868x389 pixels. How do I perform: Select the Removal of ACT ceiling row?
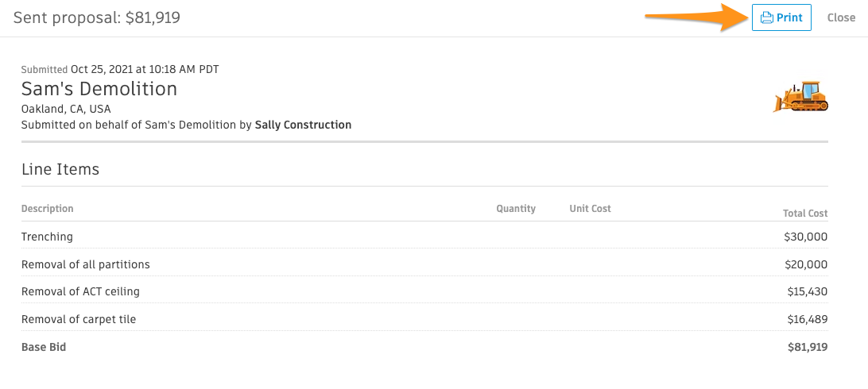tap(80, 291)
